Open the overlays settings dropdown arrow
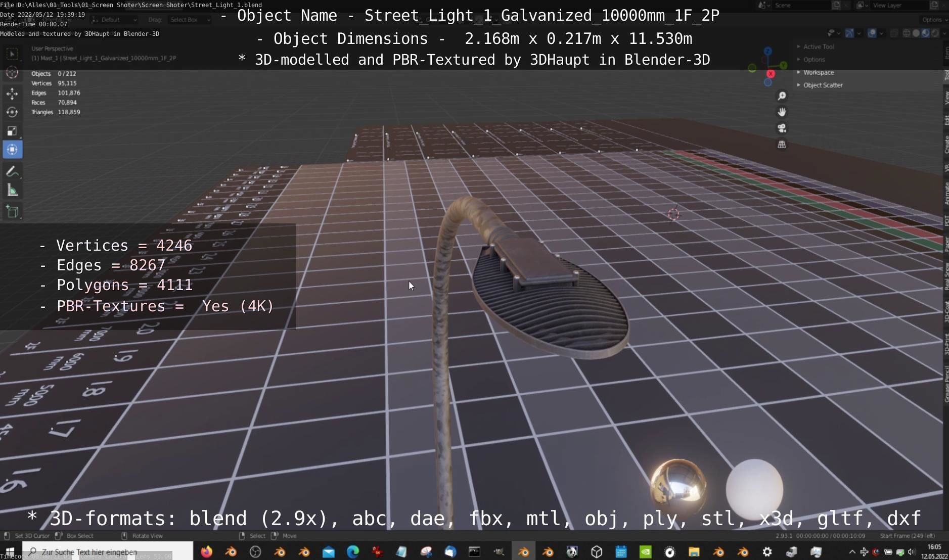This screenshot has height=560, width=949. 881,33
